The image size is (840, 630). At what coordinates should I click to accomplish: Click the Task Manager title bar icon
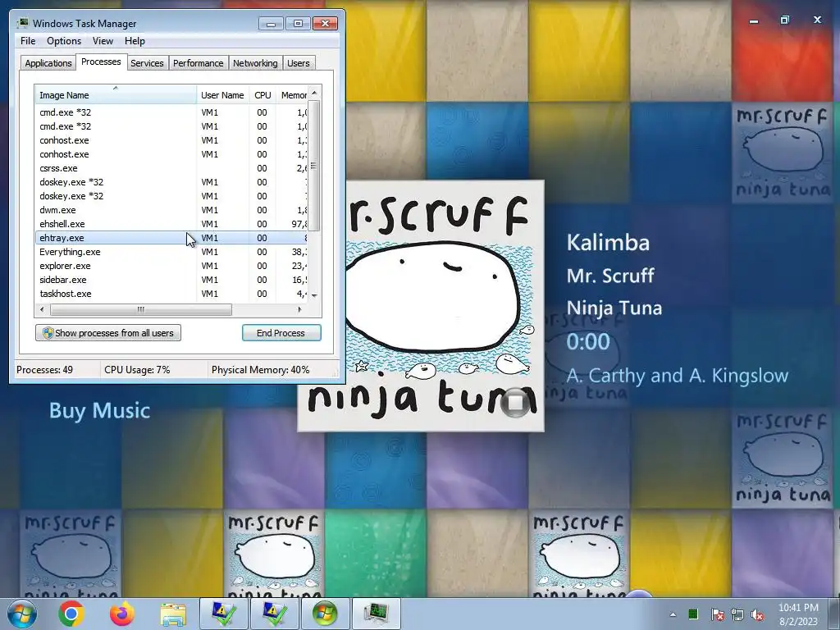point(23,23)
